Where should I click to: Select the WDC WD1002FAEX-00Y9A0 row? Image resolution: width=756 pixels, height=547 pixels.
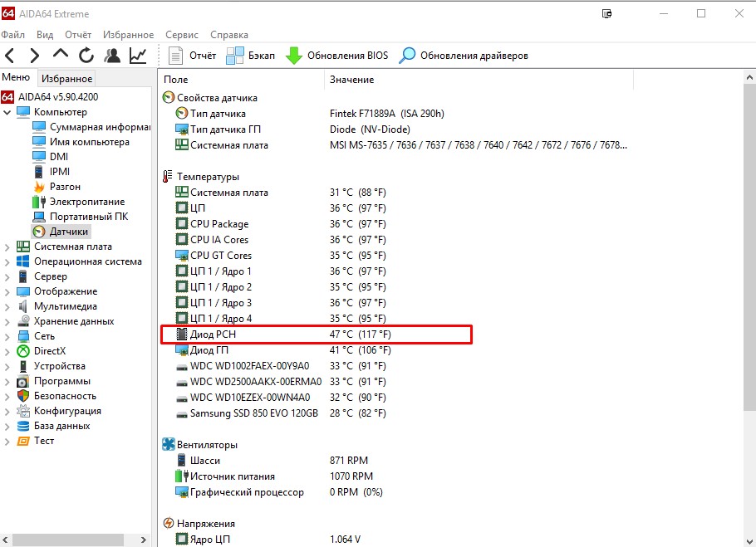click(x=280, y=366)
